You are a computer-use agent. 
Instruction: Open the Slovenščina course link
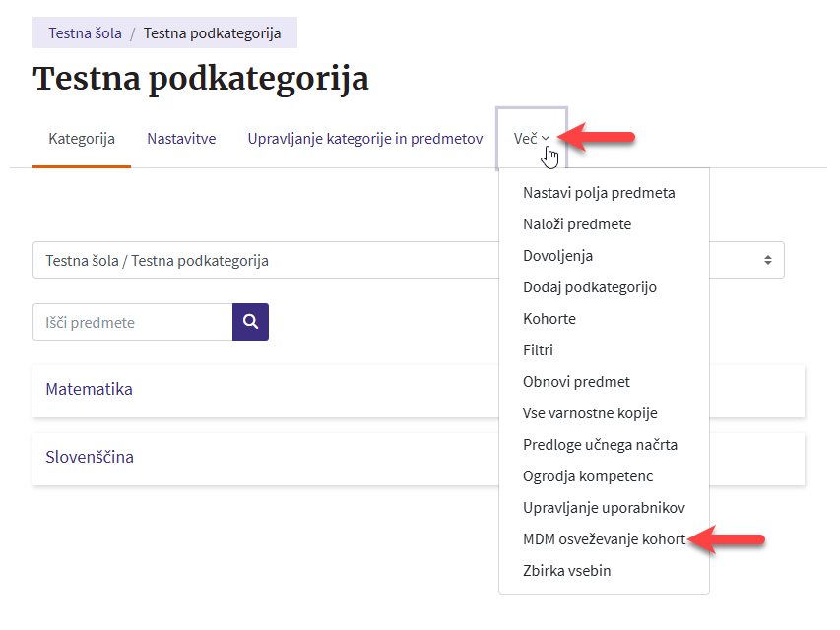pyautogui.click(x=90, y=458)
